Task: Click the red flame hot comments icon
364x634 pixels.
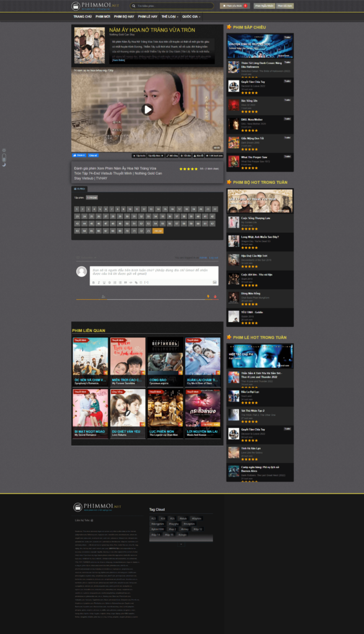Action: click(215, 297)
